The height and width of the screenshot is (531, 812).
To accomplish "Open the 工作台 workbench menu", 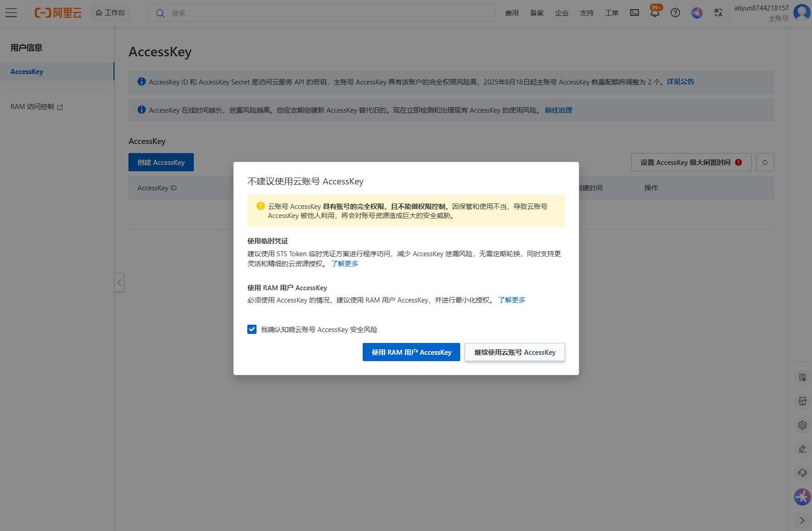I will point(110,13).
